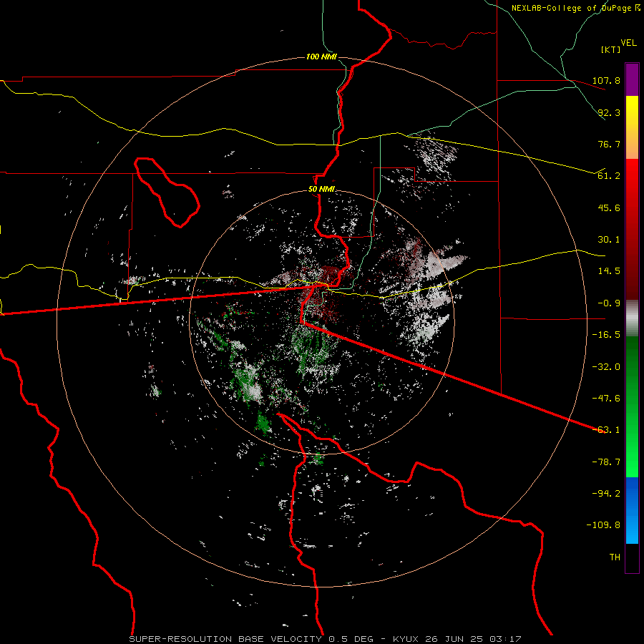Click the blue segment of the velocity color bar
The image size is (644, 644).
(x=632, y=510)
